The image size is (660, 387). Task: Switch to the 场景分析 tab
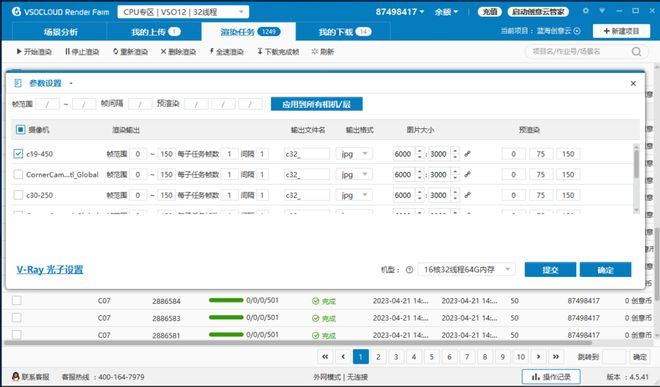pyautogui.click(x=60, y=32)
